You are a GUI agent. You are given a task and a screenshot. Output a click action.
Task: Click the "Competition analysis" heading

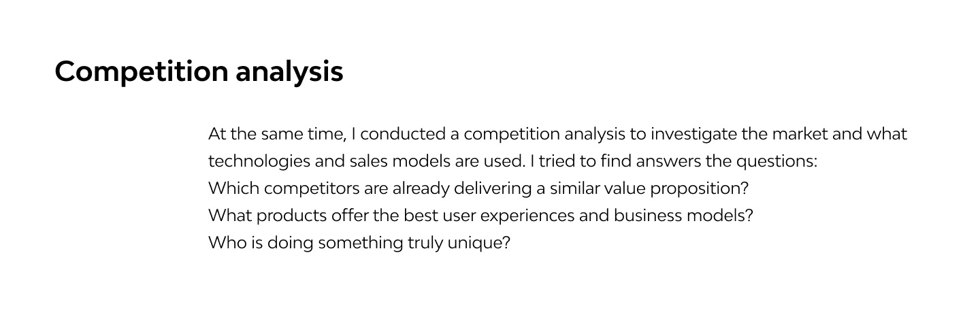pyautogui.click(x=199, y=71)
